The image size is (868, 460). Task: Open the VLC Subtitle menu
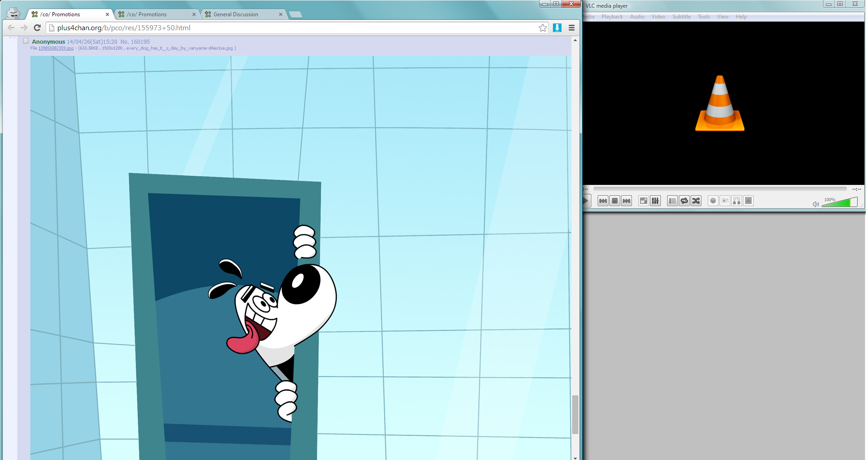(x=681, y=17)
